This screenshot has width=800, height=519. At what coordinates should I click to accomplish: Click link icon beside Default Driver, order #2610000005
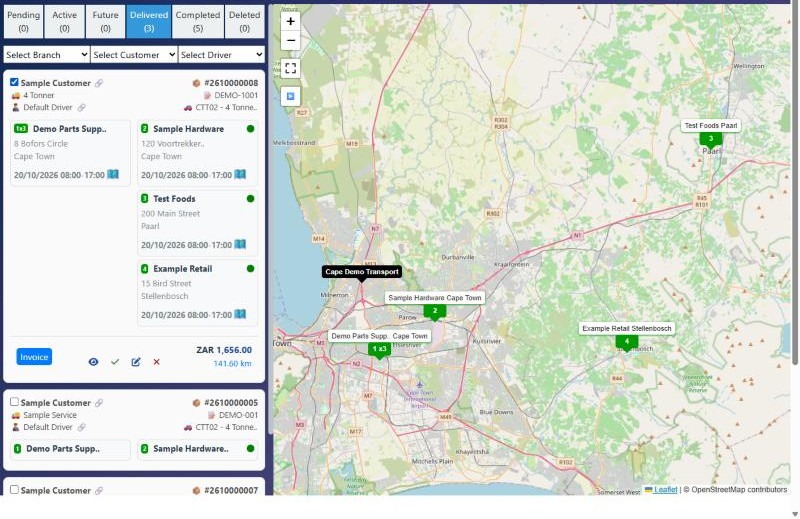coord(82,428)
